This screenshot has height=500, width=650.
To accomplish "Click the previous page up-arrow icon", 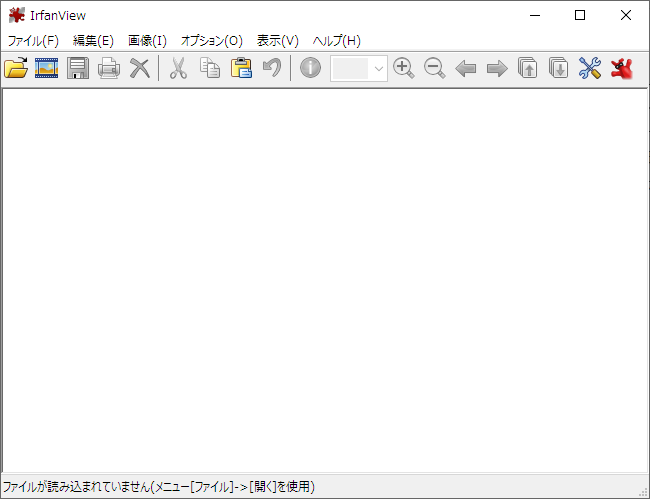I will pos(528,68).
